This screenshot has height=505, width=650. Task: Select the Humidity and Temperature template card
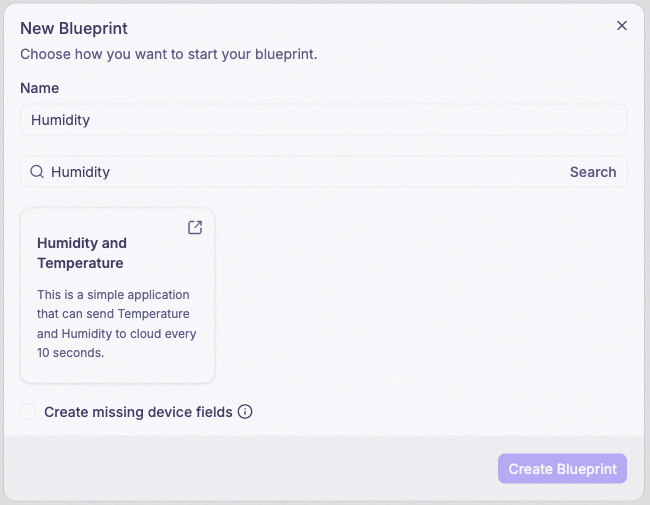click(117, 296)
